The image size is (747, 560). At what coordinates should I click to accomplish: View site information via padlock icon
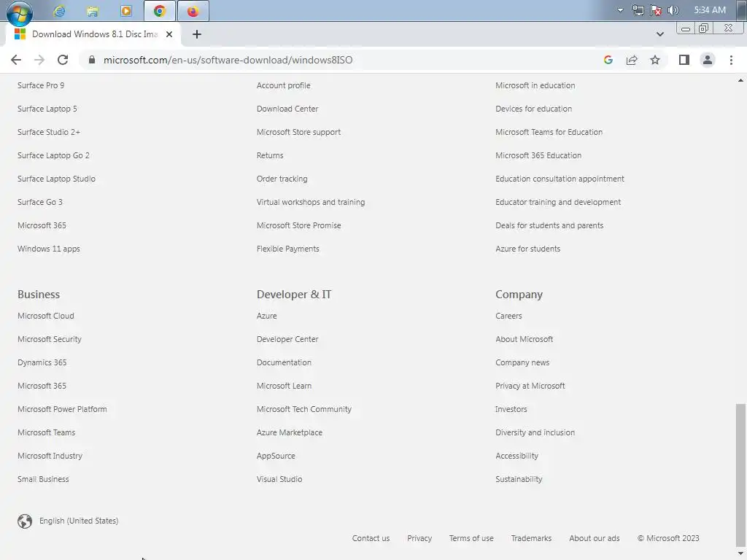92,60
